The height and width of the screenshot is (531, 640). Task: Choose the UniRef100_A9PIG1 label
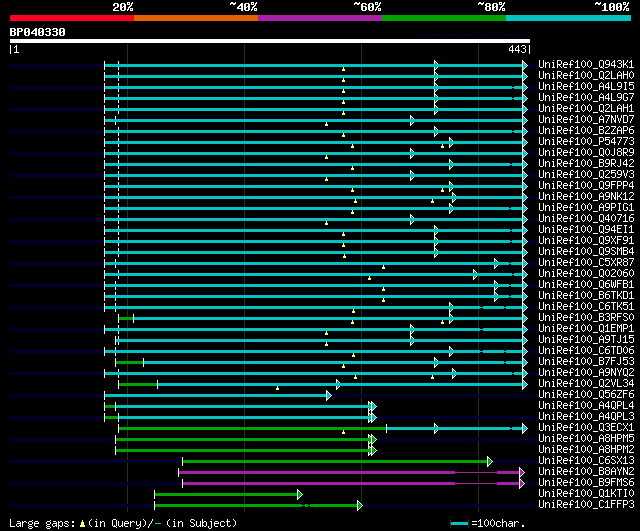click(x=586, y=208)
